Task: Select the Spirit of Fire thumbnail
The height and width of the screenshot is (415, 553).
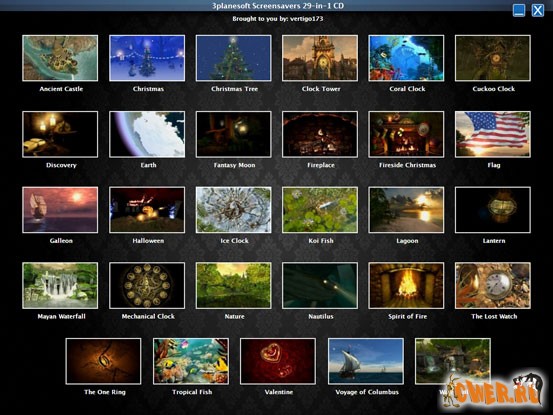Action: [406, 286]
